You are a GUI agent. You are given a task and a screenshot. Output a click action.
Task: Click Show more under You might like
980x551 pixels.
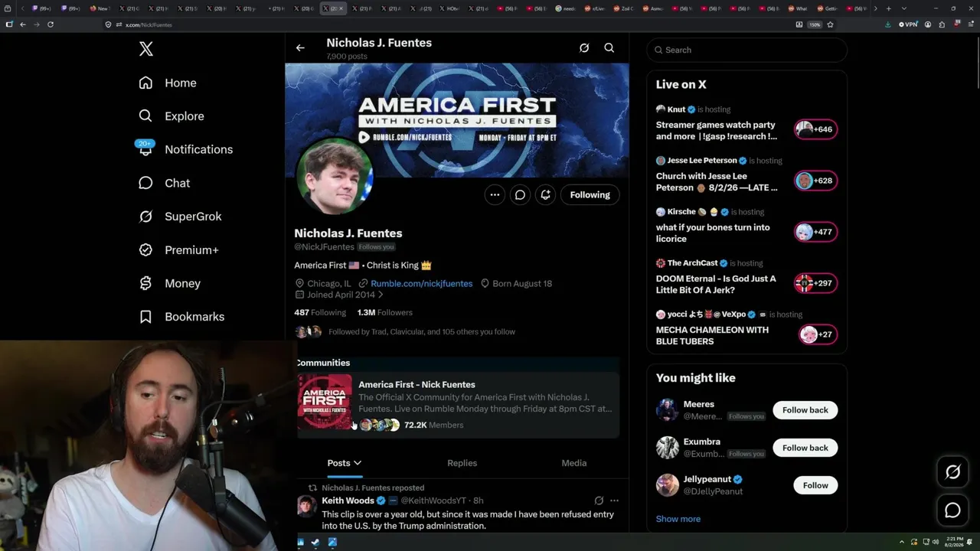[x=678, y=519]
